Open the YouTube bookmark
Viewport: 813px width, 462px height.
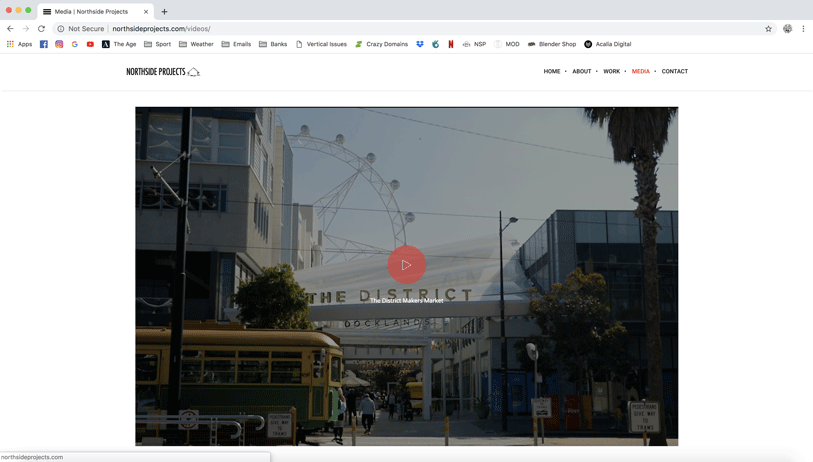(x=90, y=44)
